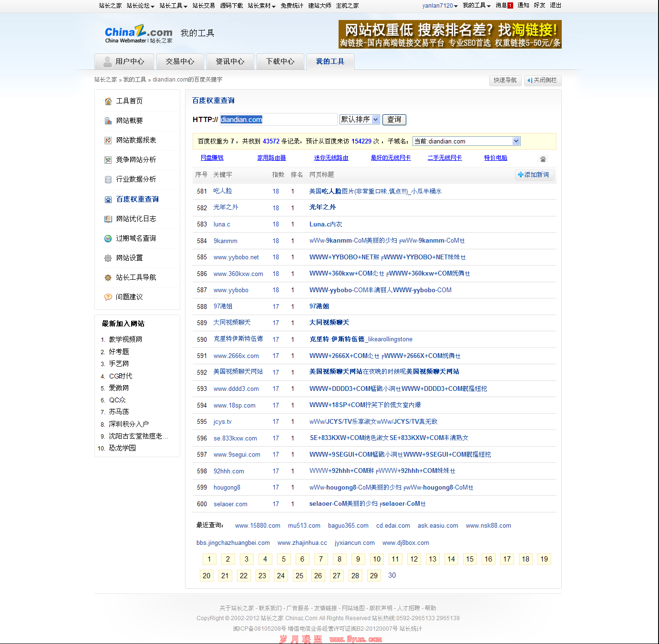Open 教学视频网 in newest sites list

click(x=125, y=339)
